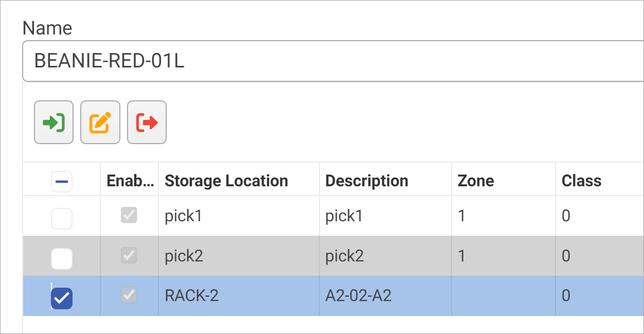Click the Zone column header
Viewport: 644px width, 334px height.
pyautogui.click(x=475, y=181)
